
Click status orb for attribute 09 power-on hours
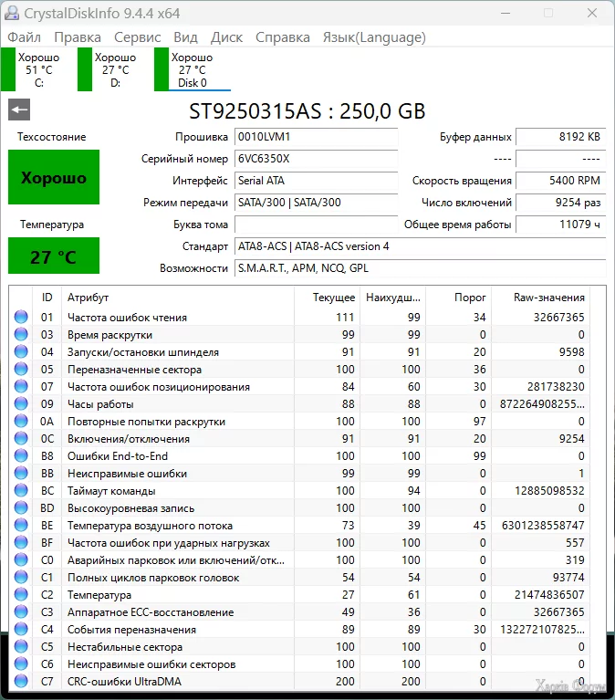(21, 403)
